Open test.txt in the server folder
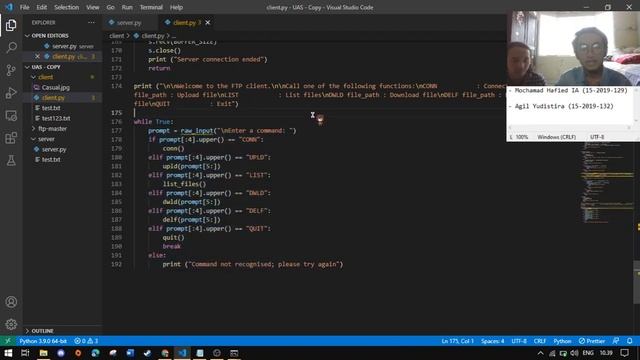640x360 pixels. point(51,160)
